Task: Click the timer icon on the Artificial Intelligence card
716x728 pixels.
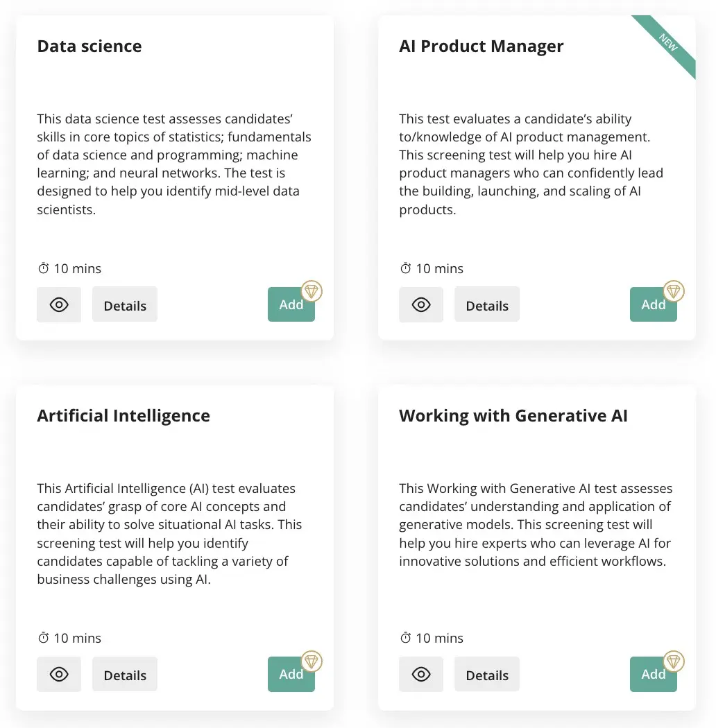Action: point(43,638)
